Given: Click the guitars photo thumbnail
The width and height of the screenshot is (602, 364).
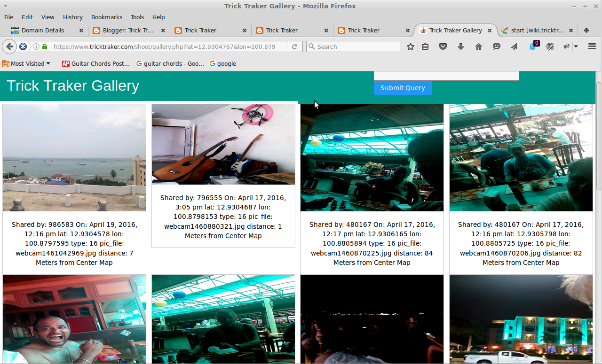Looking at the screenshot, I should coord(223,144).
